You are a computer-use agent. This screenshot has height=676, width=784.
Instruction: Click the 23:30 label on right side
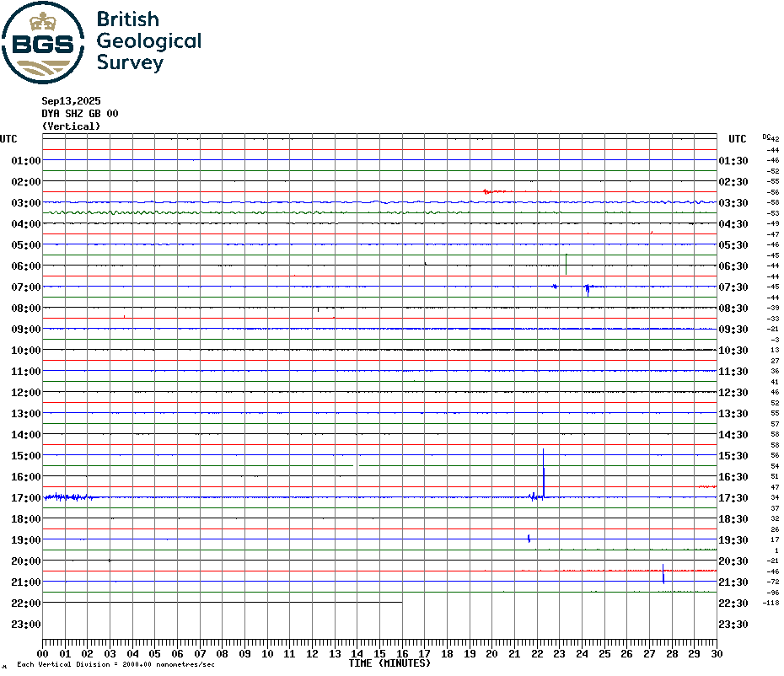click(733, 624)
